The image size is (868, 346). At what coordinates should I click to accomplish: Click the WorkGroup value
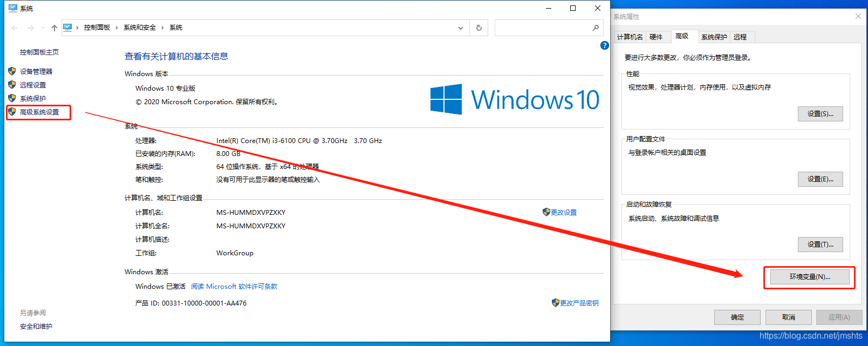point(235,253)
